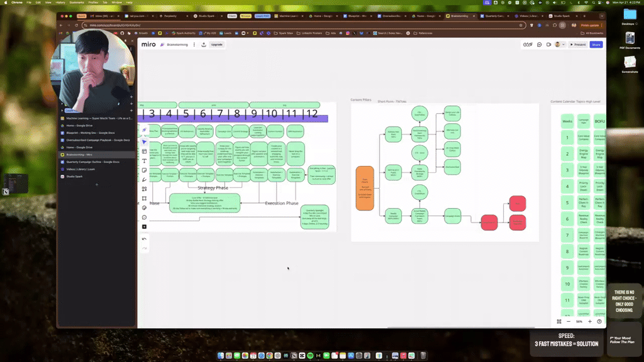Switch to Overview Campaign Playbook sidebar tab

click(96, 140)
